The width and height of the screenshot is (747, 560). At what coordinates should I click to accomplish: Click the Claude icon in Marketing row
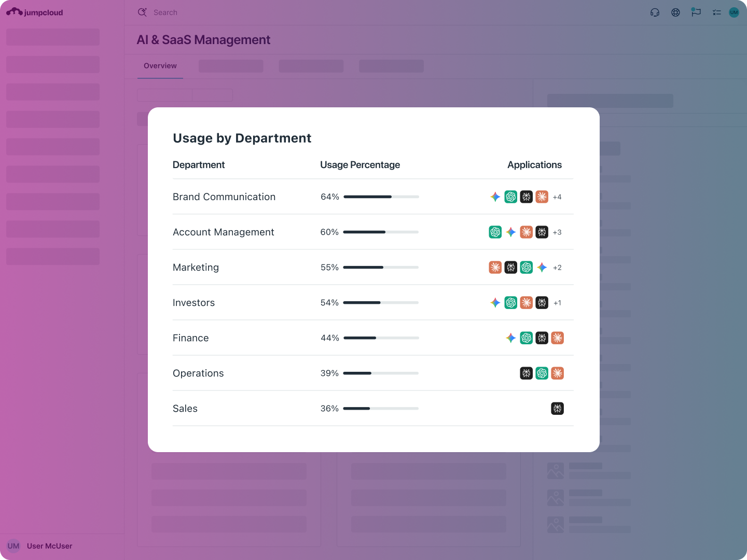tap(495, 268)
